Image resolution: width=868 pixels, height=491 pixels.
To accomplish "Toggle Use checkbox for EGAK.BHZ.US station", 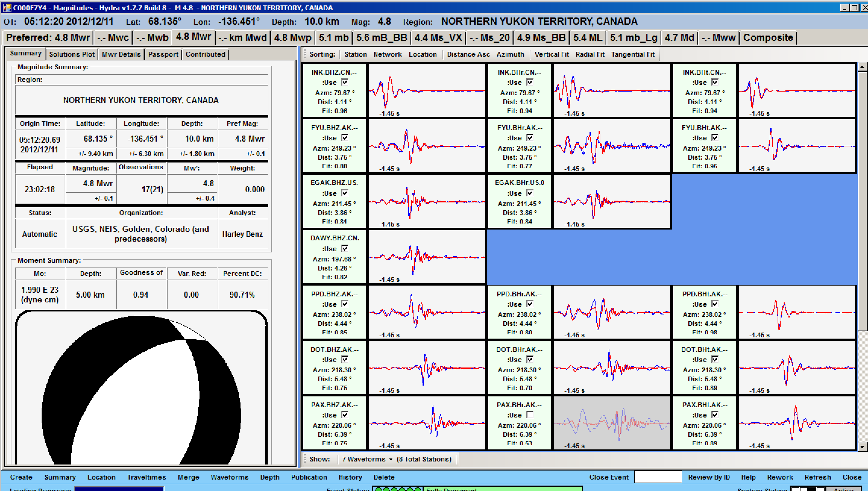I will (x=344, y=192).
